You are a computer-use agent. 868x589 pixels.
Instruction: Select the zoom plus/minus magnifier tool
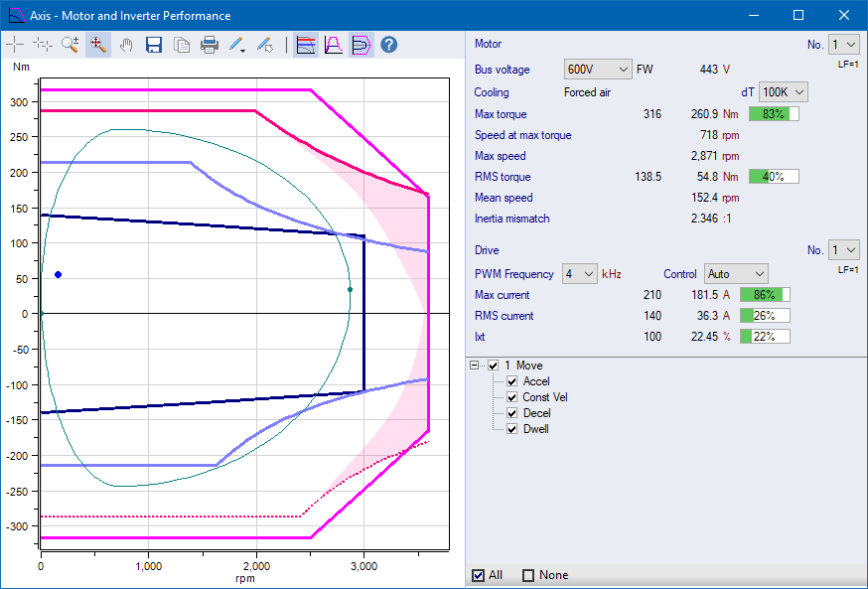tap(71, 44)
